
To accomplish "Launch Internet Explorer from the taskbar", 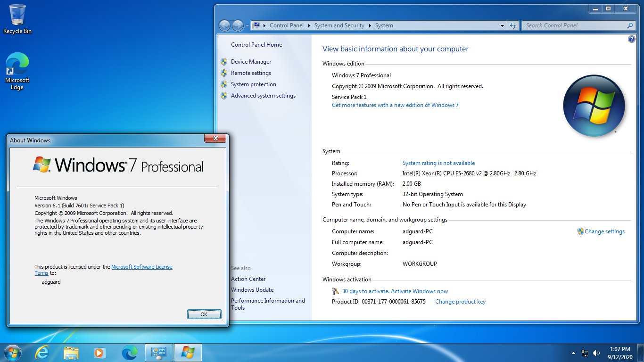I will (x=42, y=352).
